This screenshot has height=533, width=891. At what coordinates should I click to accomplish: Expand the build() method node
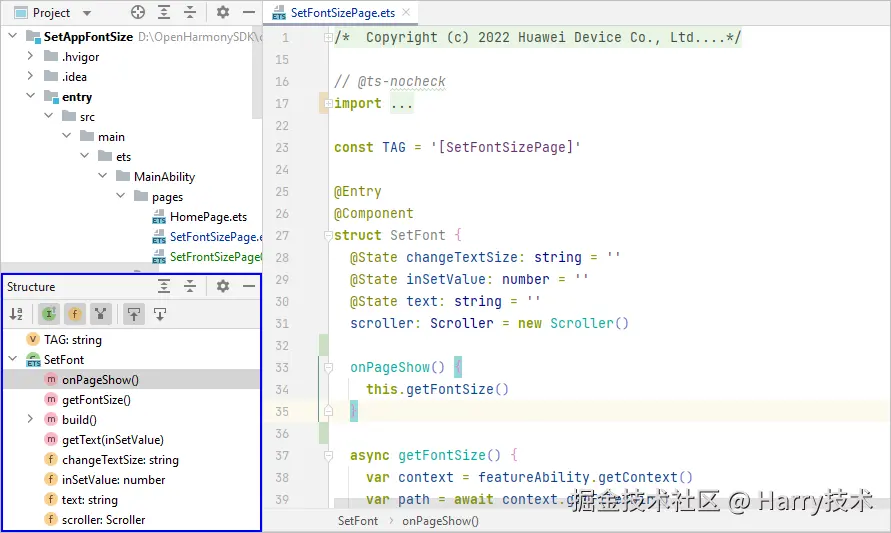[30, 419]
